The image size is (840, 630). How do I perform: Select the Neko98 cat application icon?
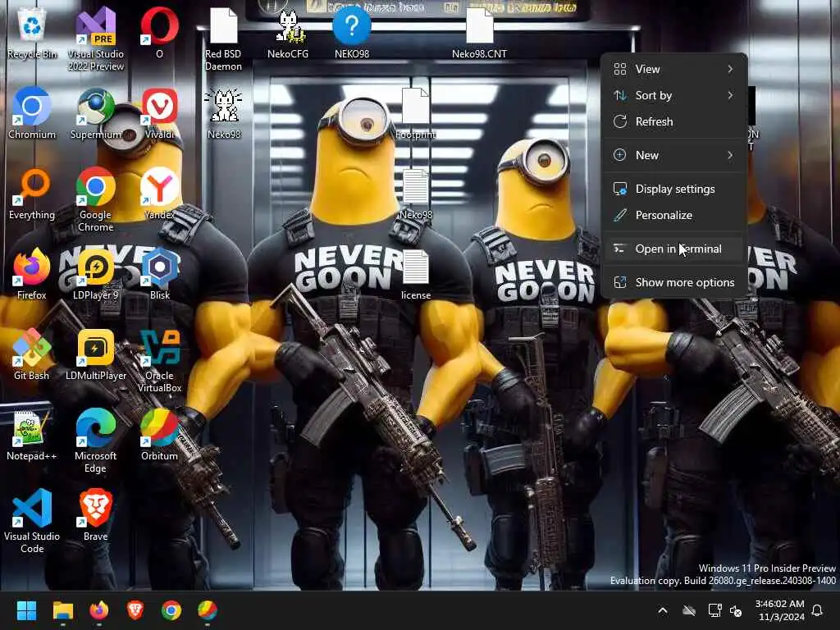click(x=223, y=113)
